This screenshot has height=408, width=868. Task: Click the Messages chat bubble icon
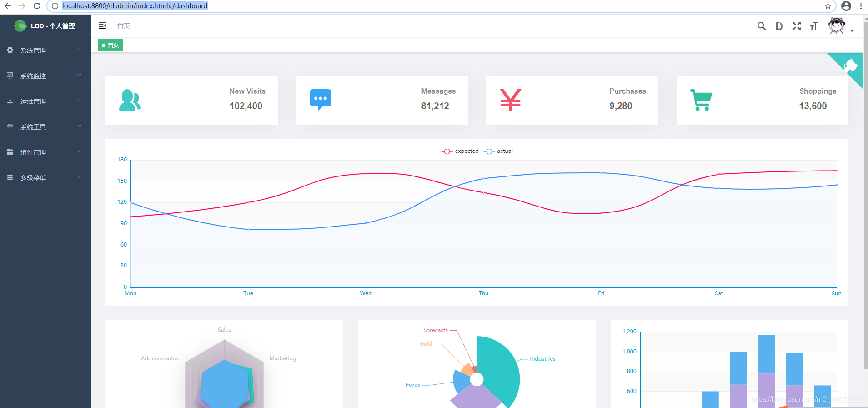pos(321,100)
